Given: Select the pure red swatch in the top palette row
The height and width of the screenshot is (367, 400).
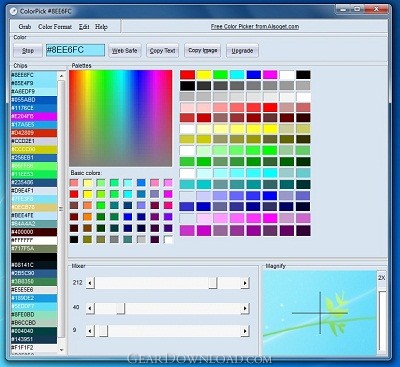Looking at the screenshot, I should 187,75.
